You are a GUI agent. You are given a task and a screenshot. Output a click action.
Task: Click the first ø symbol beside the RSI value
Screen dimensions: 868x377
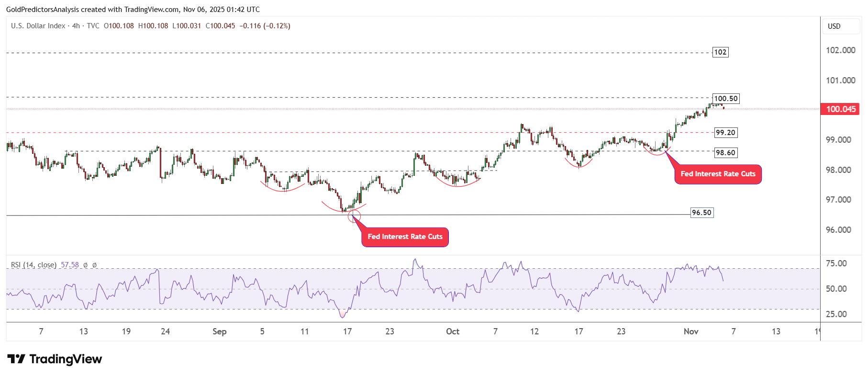tap(86, 265)
